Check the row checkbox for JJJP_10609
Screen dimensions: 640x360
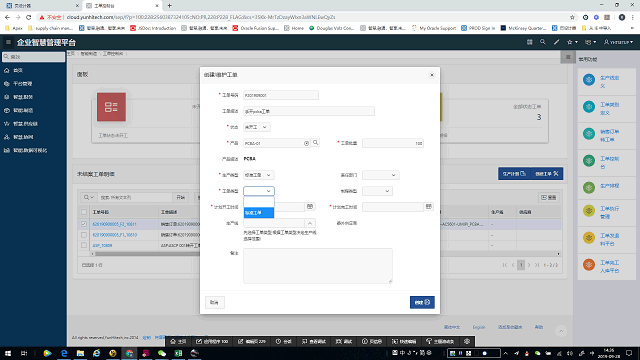(84, 245)
